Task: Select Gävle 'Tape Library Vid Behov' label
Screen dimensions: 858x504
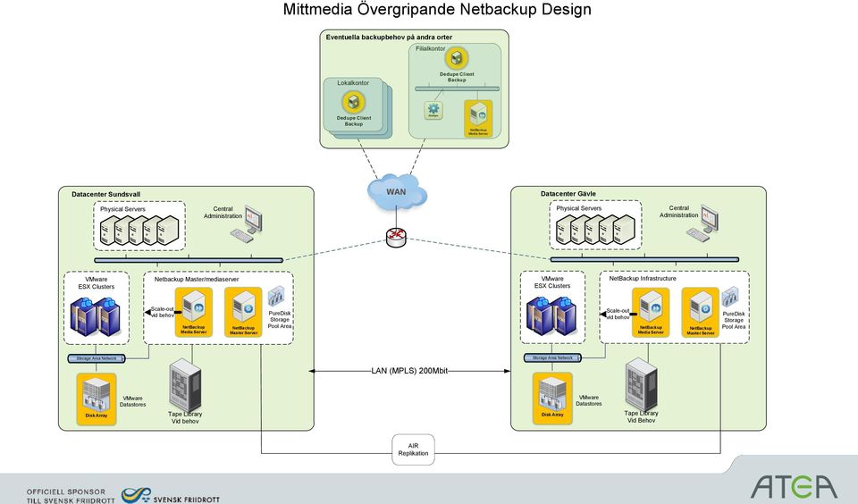Action: (x=642, y=417)
